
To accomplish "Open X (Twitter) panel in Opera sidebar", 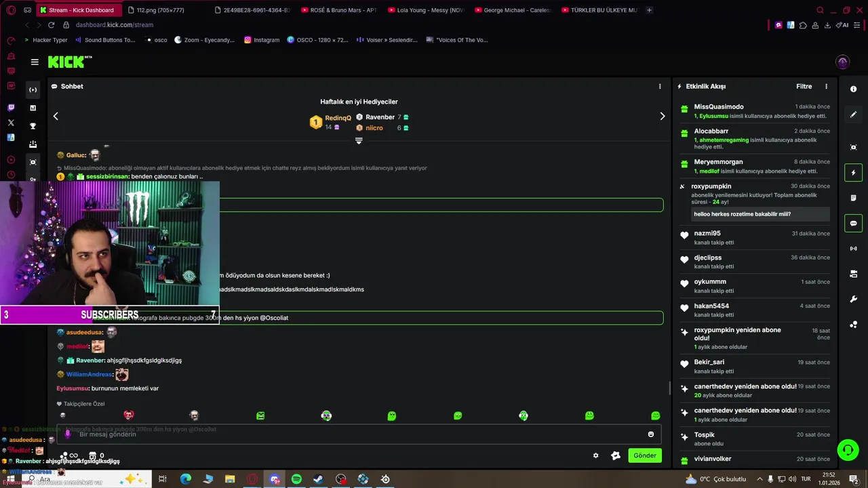I will pos(11,123).
